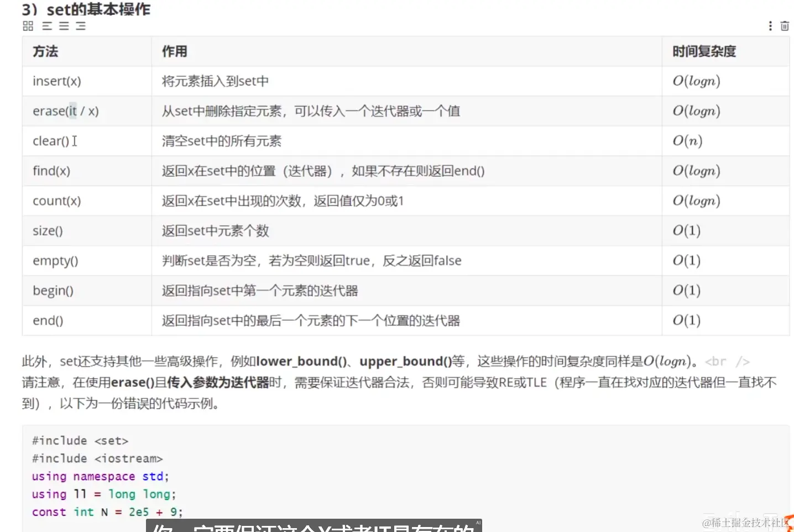Image resolution: width=794 pixels, height=532 pixels.
Task: Expand options with the vertical ellipsis
Action: [x=770, y=26]
